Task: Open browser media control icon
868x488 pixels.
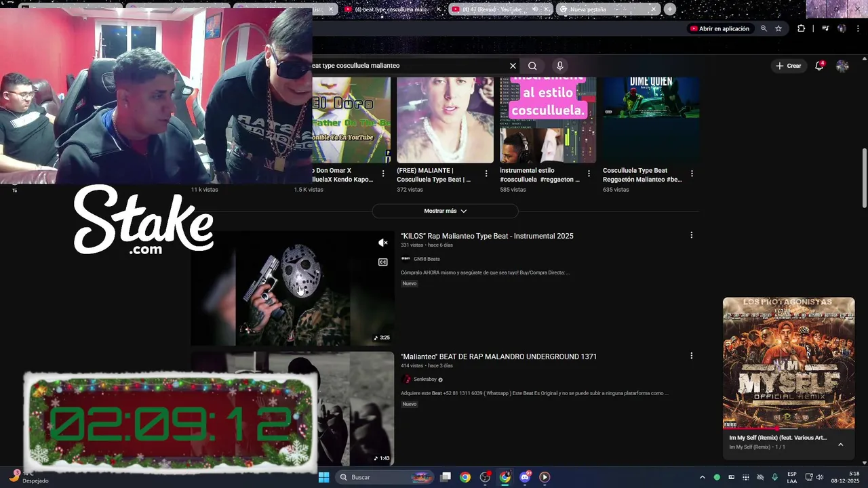Action: [825, 28]
